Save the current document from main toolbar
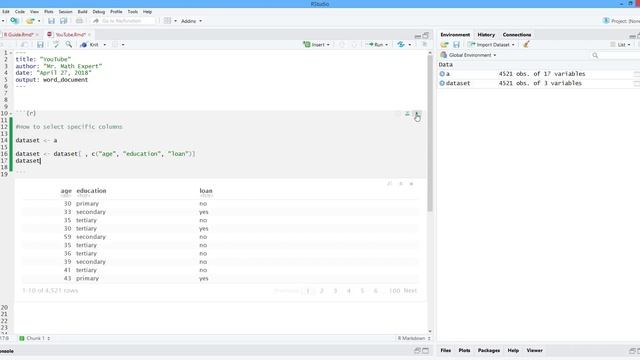The width and height of the screenshot is (640, 360). [51, 21]
